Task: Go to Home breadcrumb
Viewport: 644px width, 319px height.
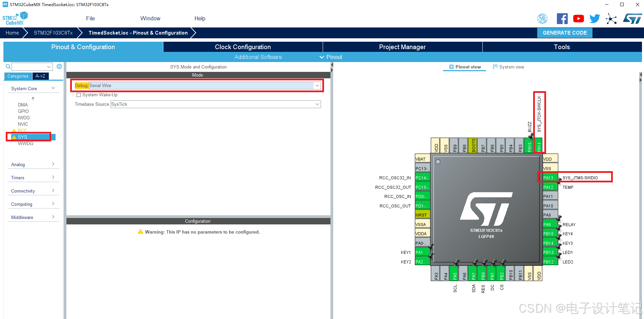Action: (12, 33)
